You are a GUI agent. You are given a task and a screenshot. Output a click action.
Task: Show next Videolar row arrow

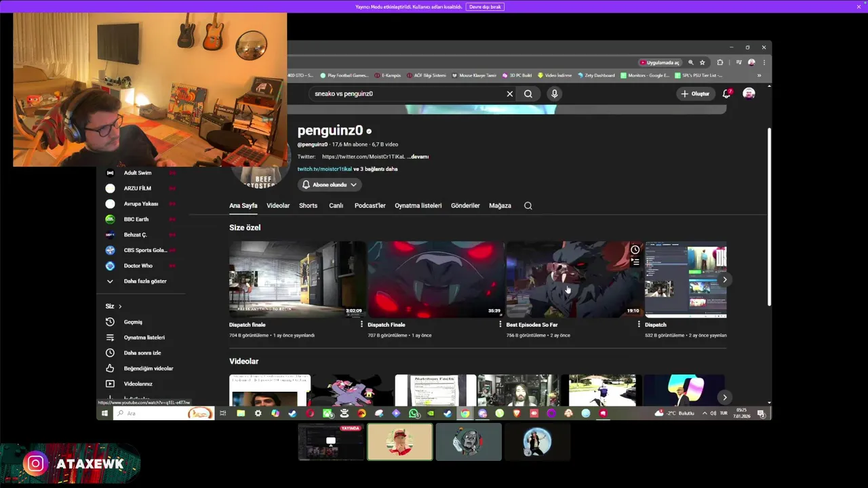click(x=724, y=398)
